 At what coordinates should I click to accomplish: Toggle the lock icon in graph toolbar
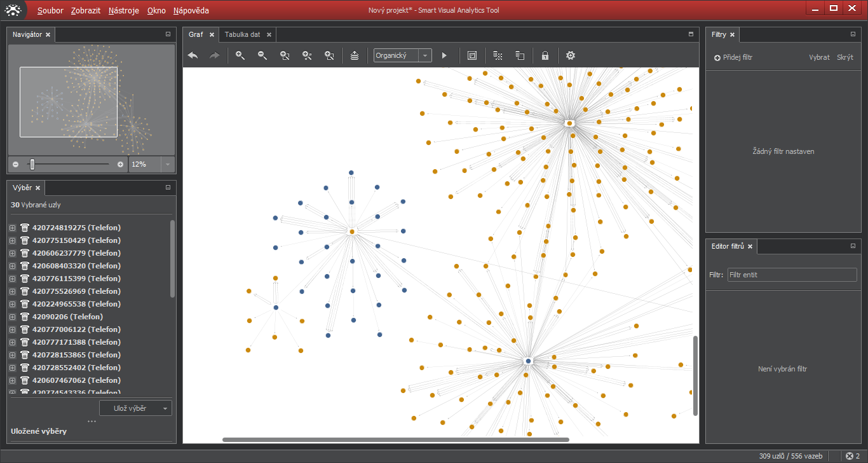pos(545,56)
